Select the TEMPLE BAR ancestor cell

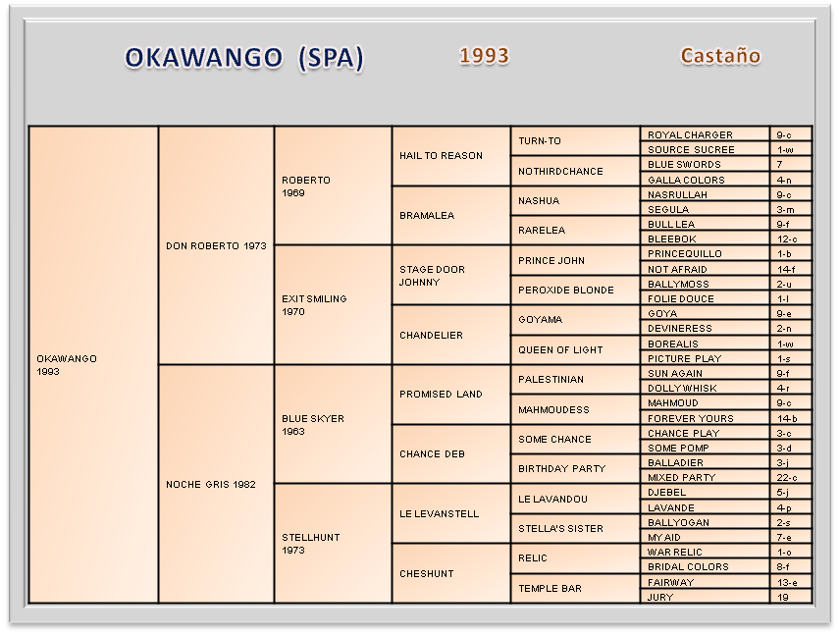(575, 588)
